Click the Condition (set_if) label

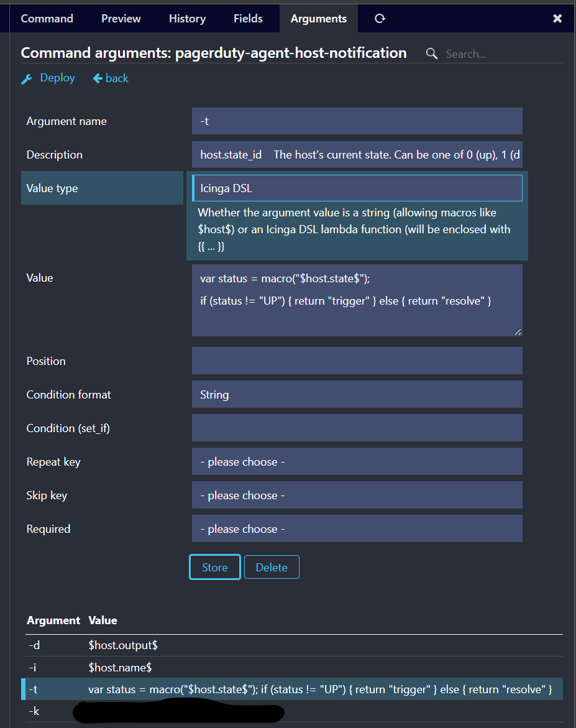tap(68, 428)
